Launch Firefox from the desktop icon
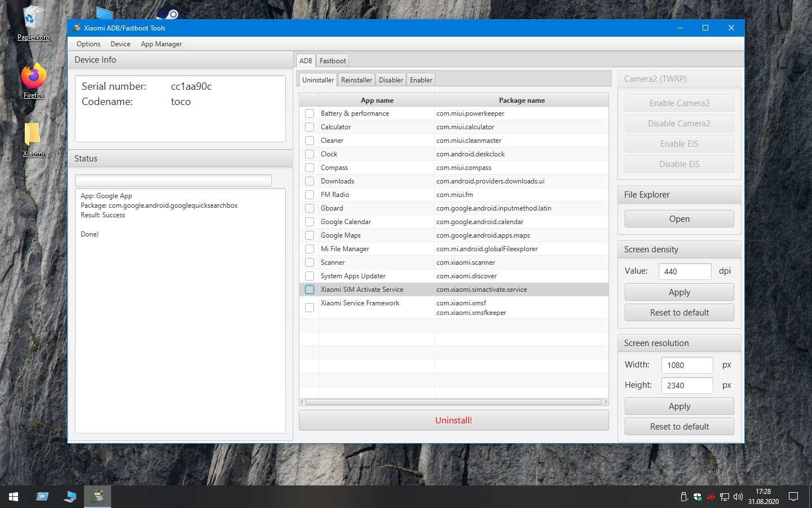Viewport: 812px width, 508px height. 33,80
